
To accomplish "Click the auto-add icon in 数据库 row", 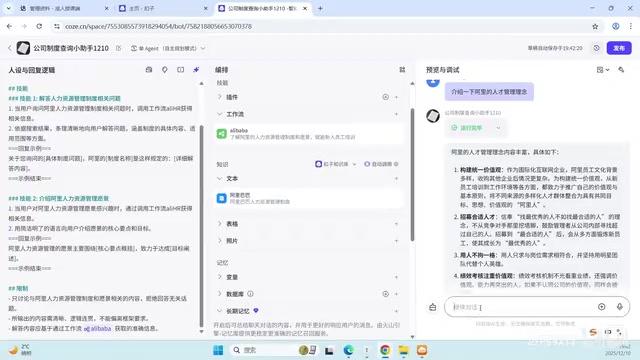I will (385, 294).
